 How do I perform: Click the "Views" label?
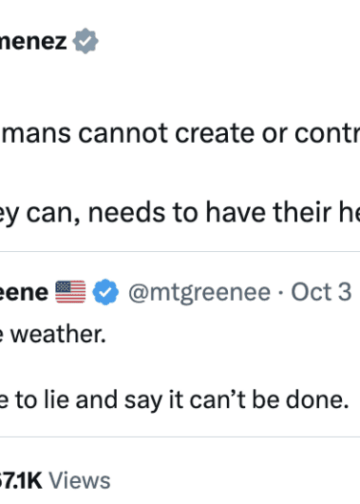pos(80,480)
